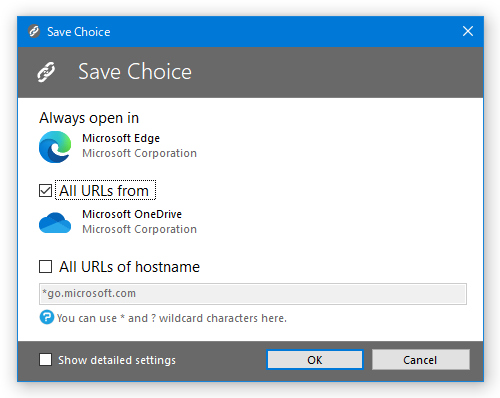
Task: Click the Microsoft OneDrive cloud icon
Action: click(55, 223)
